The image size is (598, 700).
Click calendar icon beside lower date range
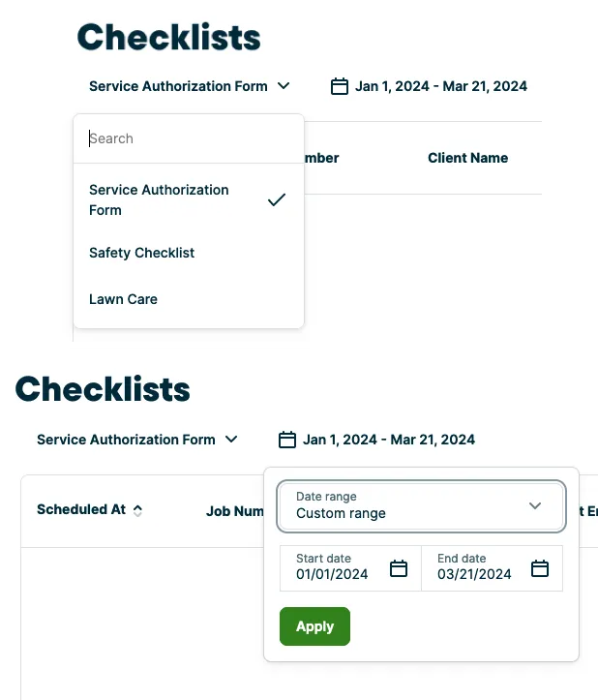287,440
